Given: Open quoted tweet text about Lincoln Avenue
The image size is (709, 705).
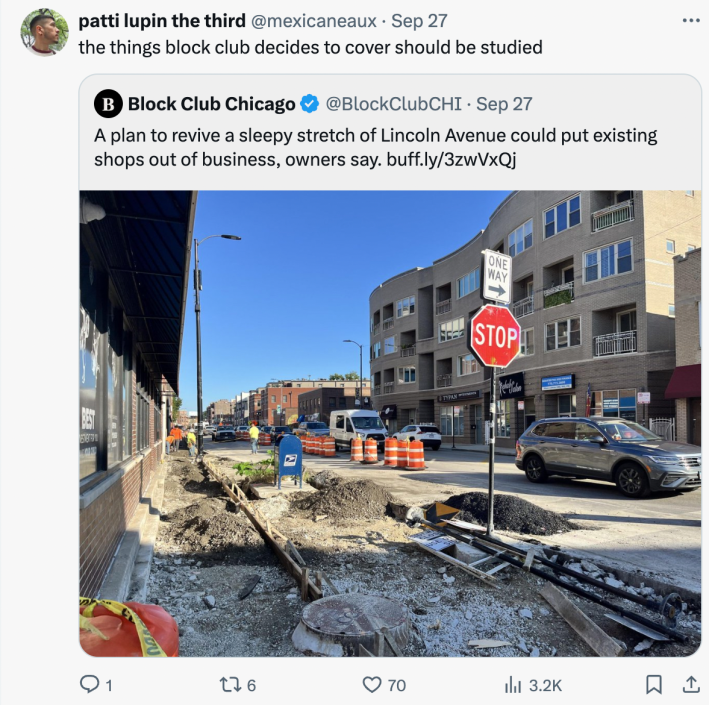Looking at the screenshot, I should [375, 147].
